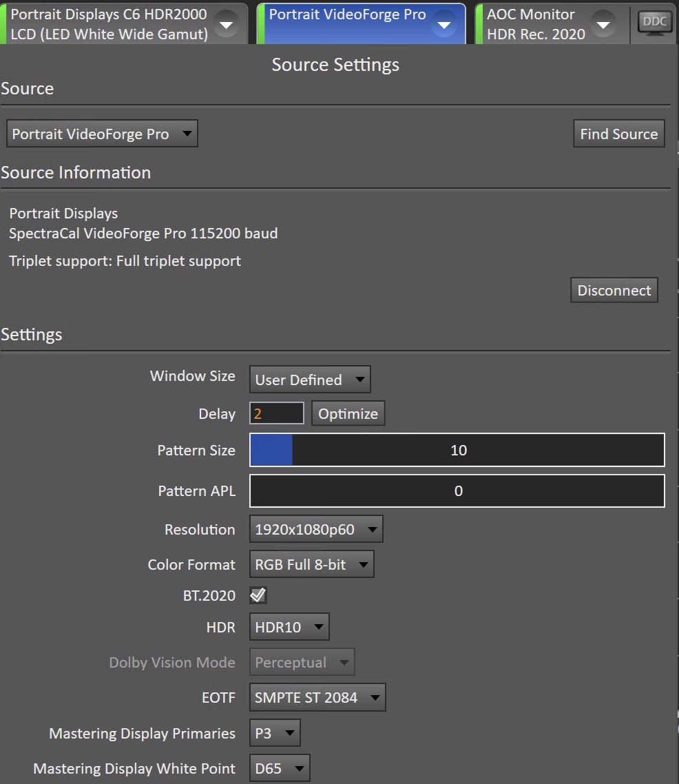Open the Mastering Display White Point dropdown
This screenshot has height=784, width=679.
coord(280,768)
